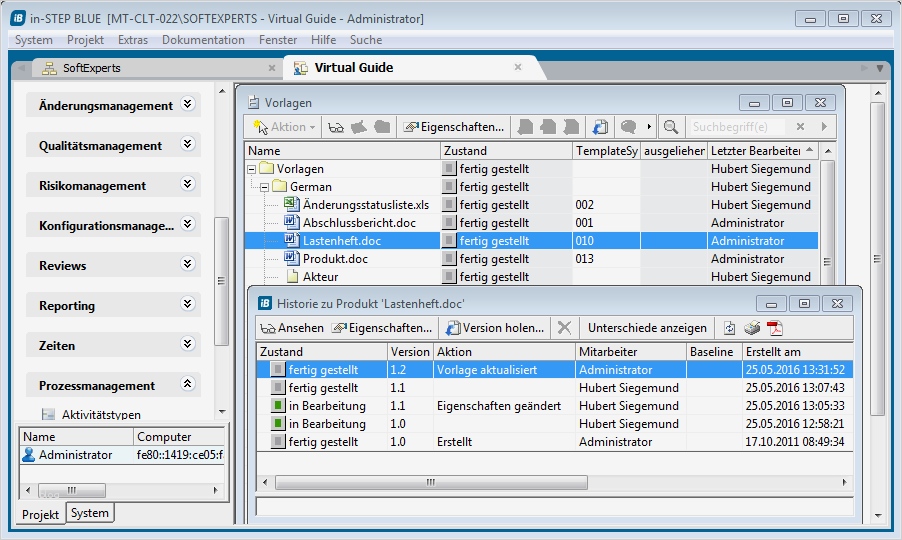Viewport: 902px width, 540px height.
Task: Click the printer icon in Historie toolbar
Action: coord(752,328)
